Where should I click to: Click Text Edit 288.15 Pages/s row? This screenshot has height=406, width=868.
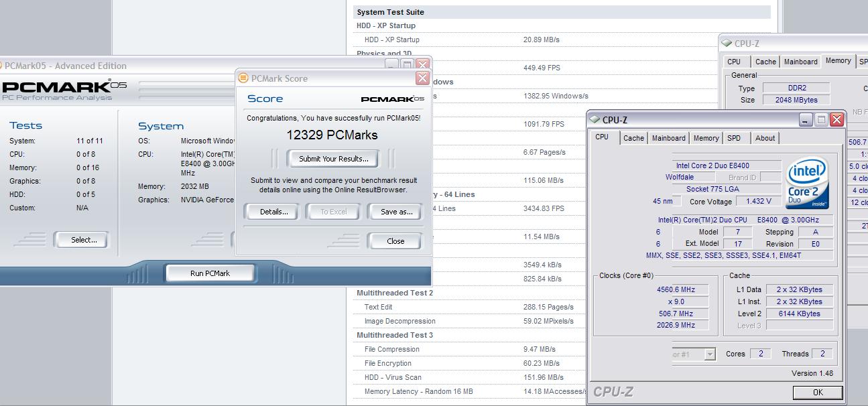(471, 307)
